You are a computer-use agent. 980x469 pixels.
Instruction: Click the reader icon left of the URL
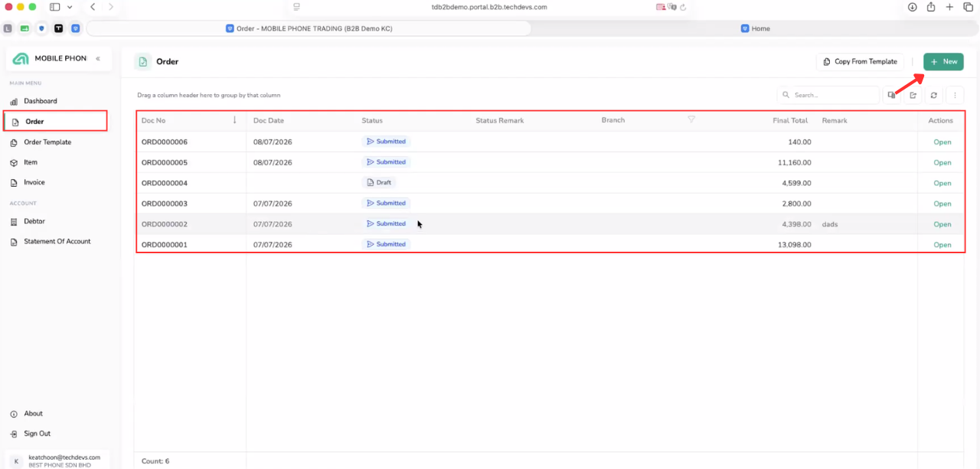coord(296,7)
